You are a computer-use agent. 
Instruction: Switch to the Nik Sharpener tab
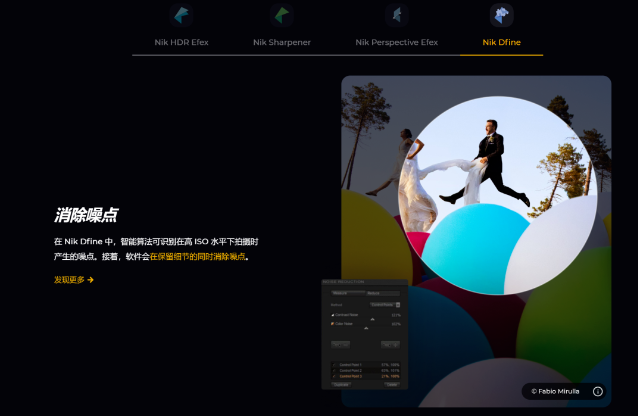coord(282,42)
